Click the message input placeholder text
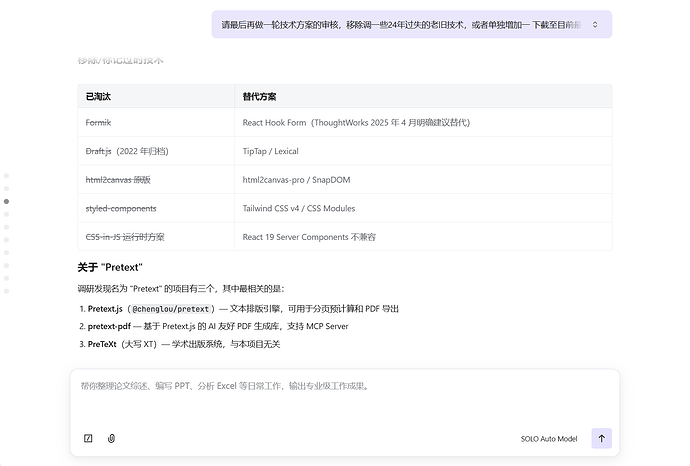This screenshot has height=466, width=690. (224, 385)
